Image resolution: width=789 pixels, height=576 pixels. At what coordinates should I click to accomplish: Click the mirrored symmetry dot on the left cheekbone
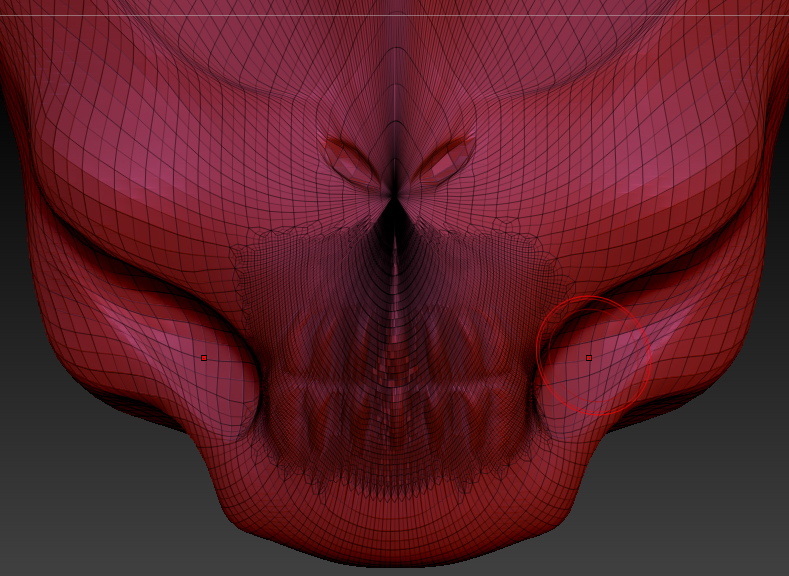coord(204,358)
